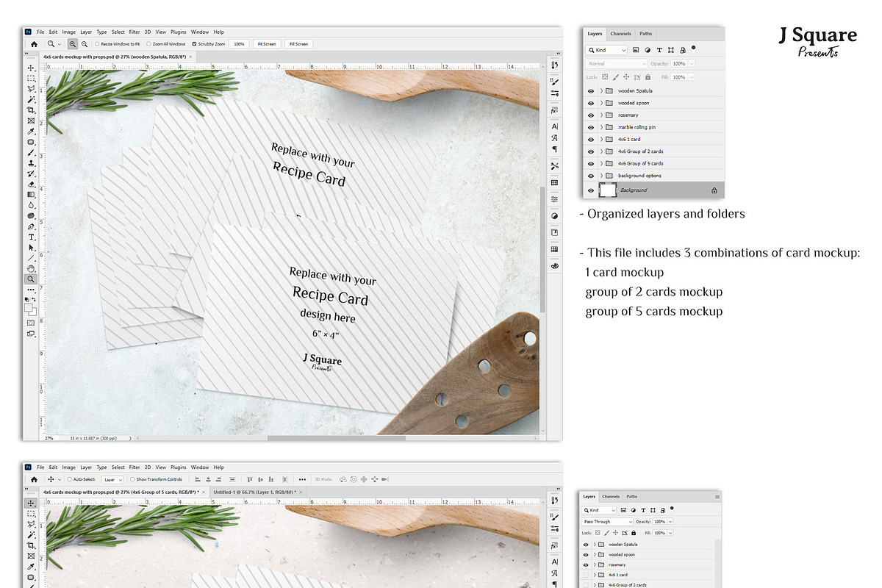Enable Resize Windows to Fit checkbox

97,44
